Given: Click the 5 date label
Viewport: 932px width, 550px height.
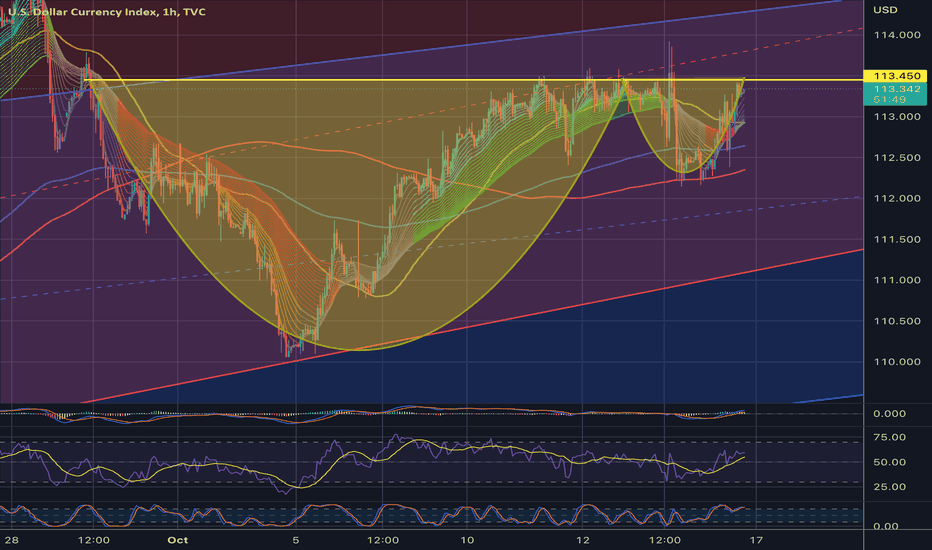Looking at the screenshot, I should click(x=295, y=540).
